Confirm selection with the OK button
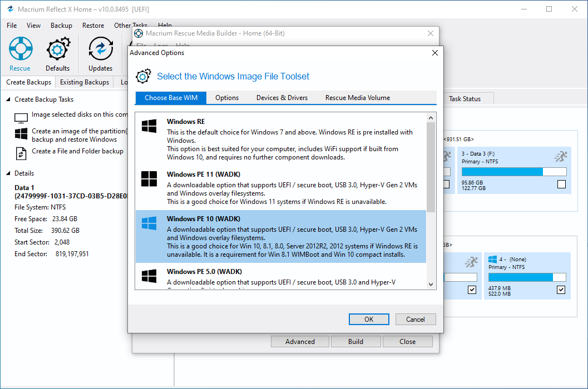This screenshot has height=389, width=588. (x=369, y=320)
